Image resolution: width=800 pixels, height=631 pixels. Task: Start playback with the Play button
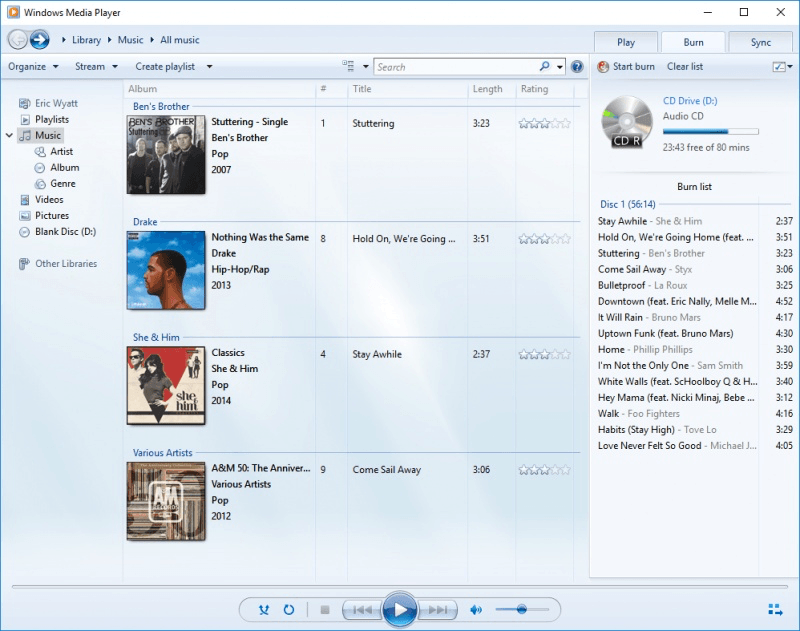pos(400,610)
